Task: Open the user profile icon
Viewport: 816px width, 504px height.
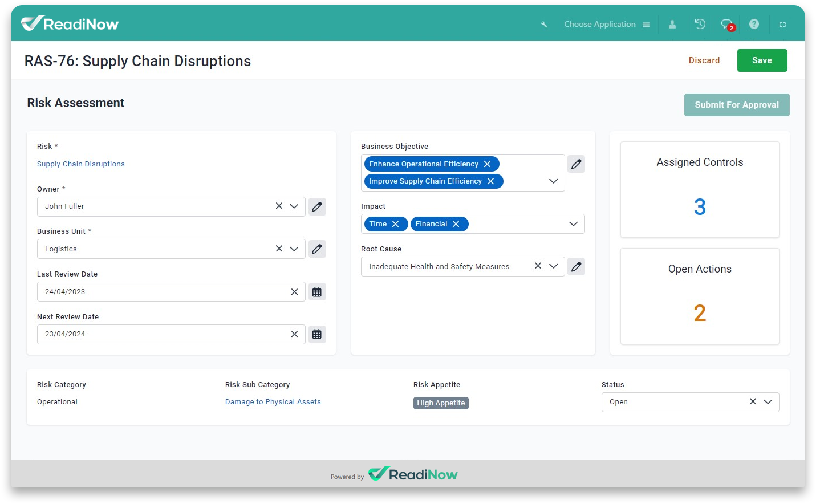Action: click(x=672, y=24)
